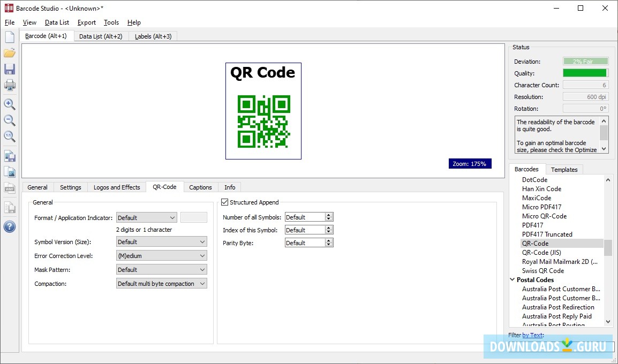Click the Quality progress bar
618x364 pixels.
585,73
